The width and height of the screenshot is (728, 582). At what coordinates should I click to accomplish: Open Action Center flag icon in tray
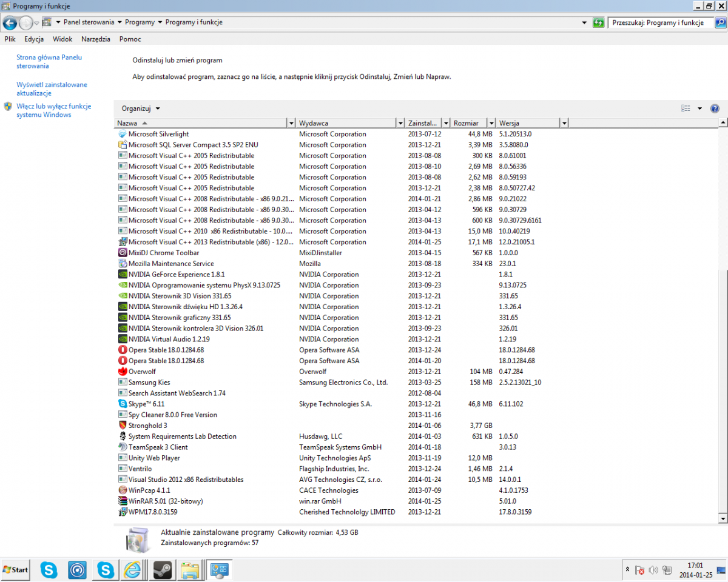(639, 570)
